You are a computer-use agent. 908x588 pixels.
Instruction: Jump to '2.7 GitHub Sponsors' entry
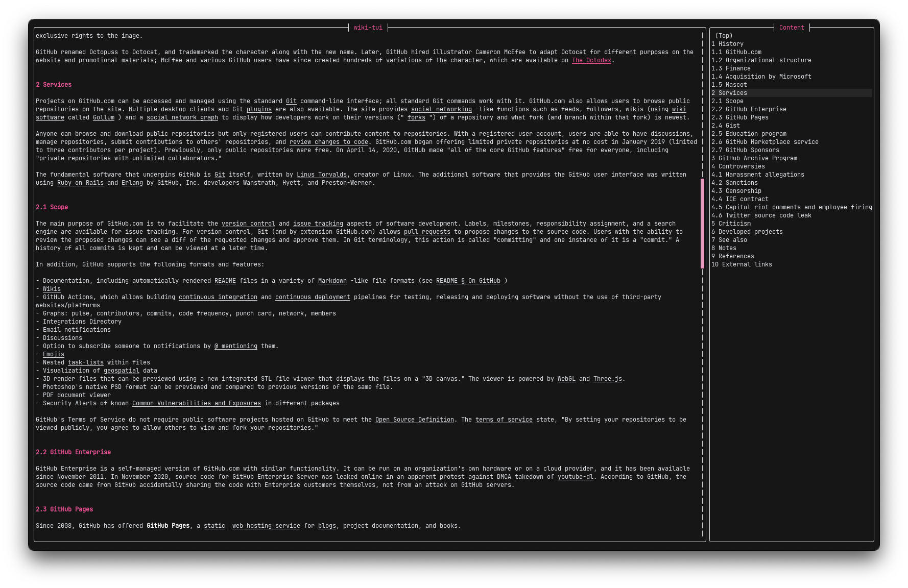click(745, 150)
